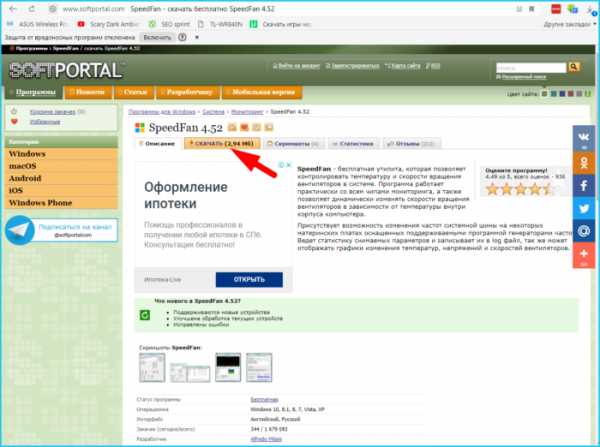Open more share options plus icon

point(583,254)
